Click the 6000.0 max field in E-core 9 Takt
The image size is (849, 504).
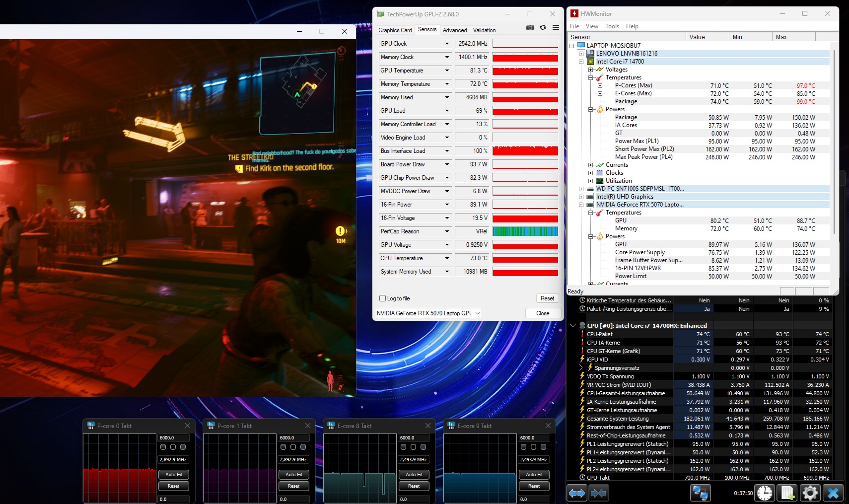(534, 438)
